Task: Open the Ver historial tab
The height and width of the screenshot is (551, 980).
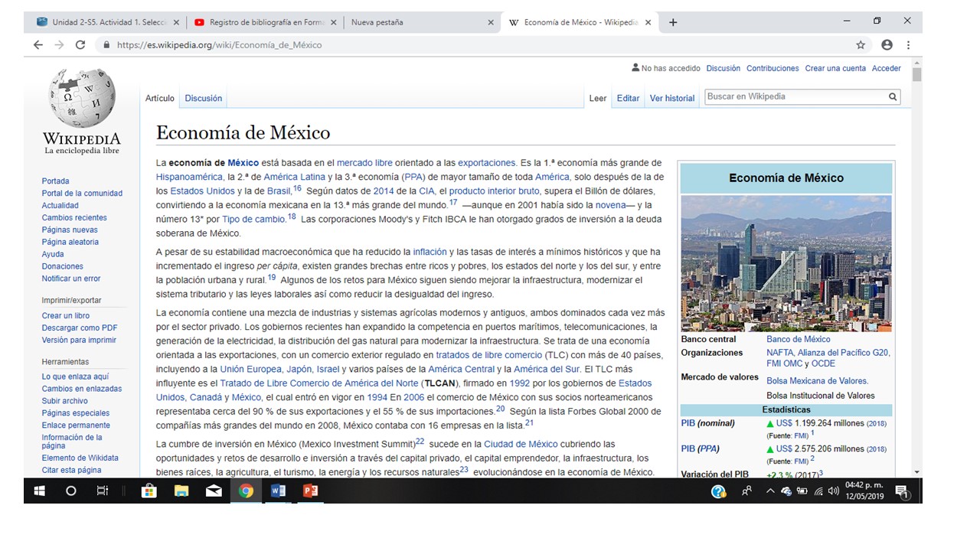Action: (671, 98)
